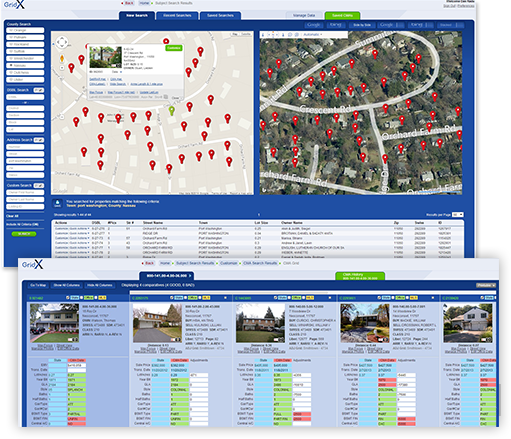
Task: Click the GridX logo in the top window
Action: 14,4
